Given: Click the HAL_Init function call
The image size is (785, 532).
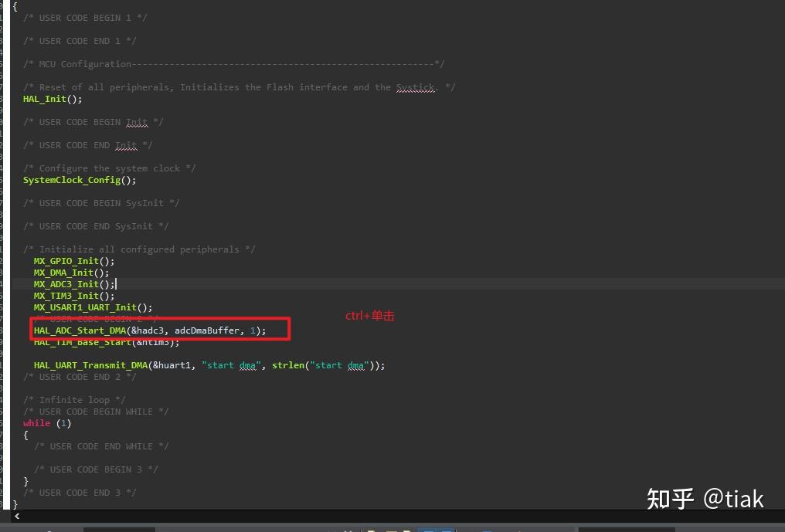Looking at the screenshot, I should tap(44, 99).
